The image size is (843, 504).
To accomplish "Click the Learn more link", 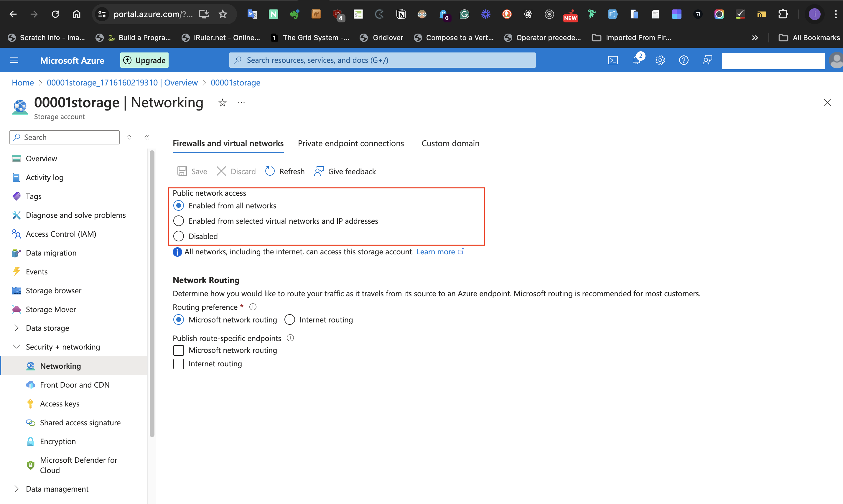I will [436, 252].
